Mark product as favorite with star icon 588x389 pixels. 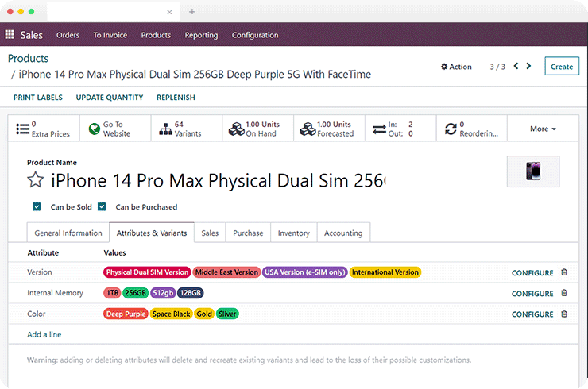coord(35,179)
